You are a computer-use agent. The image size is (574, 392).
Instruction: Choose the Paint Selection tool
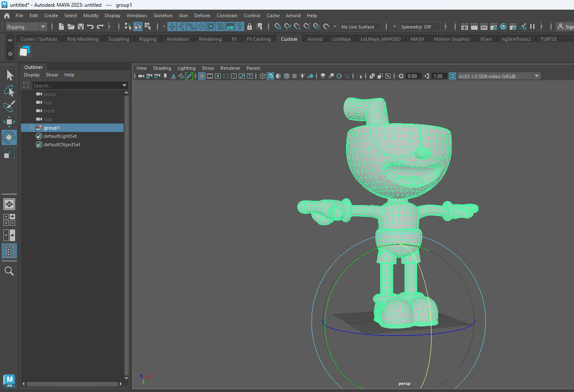pyautogui.click(x=9, y=106)
